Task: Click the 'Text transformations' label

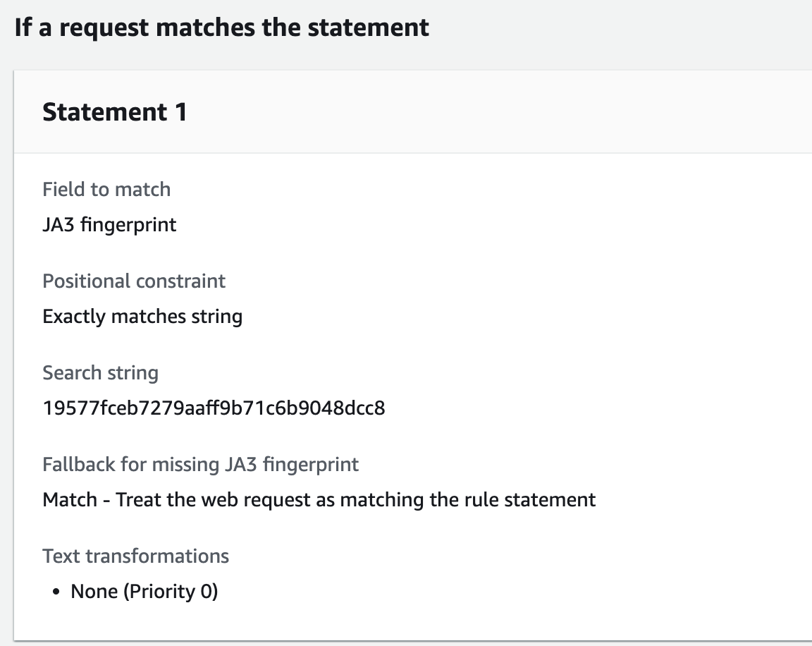Action: coord(135,556)
